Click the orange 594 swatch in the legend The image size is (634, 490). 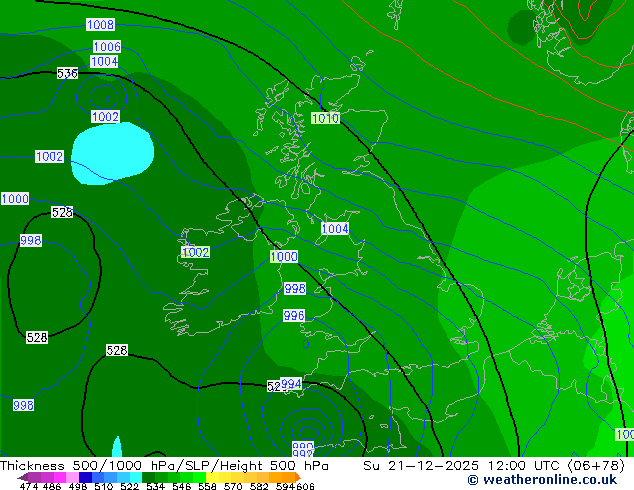[x=288, y=477]
